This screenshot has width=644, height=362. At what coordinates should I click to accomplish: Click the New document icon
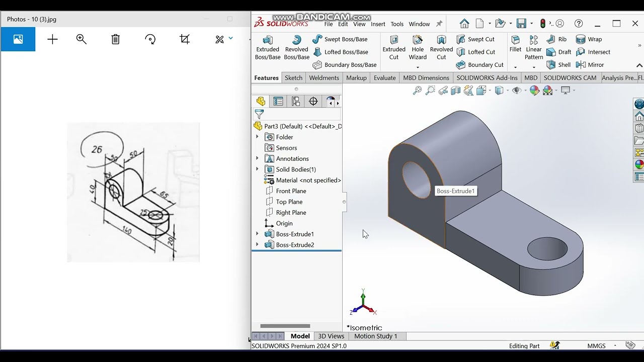[x=479, y=24]
